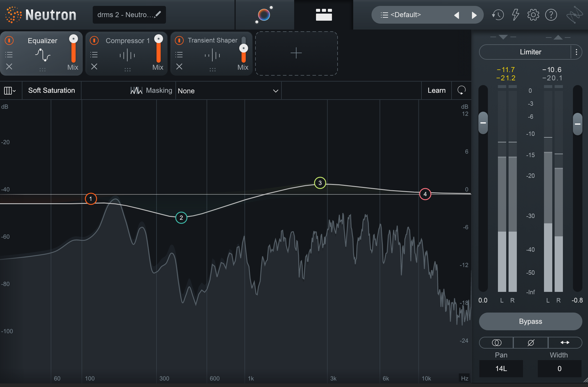This screenshot has height=387, width=588.
Task: Toggle the Equalizer module power button
Action: click(9, 40)
